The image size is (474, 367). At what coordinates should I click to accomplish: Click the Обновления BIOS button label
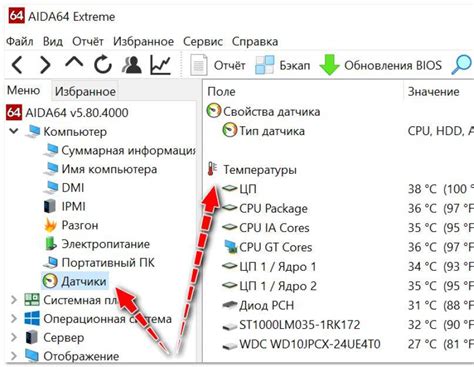pyautogui.click(x=393, y=65)
